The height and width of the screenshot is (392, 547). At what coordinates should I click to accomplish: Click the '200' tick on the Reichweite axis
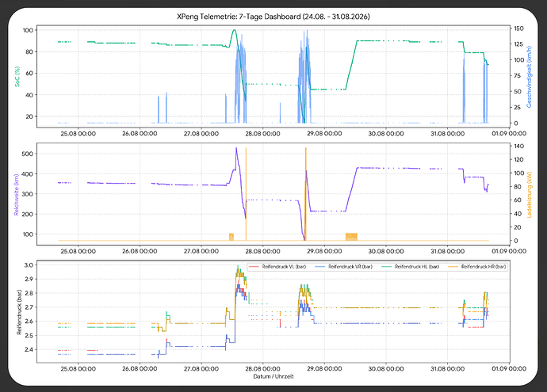pyautogui.click(x=28, y=215)
